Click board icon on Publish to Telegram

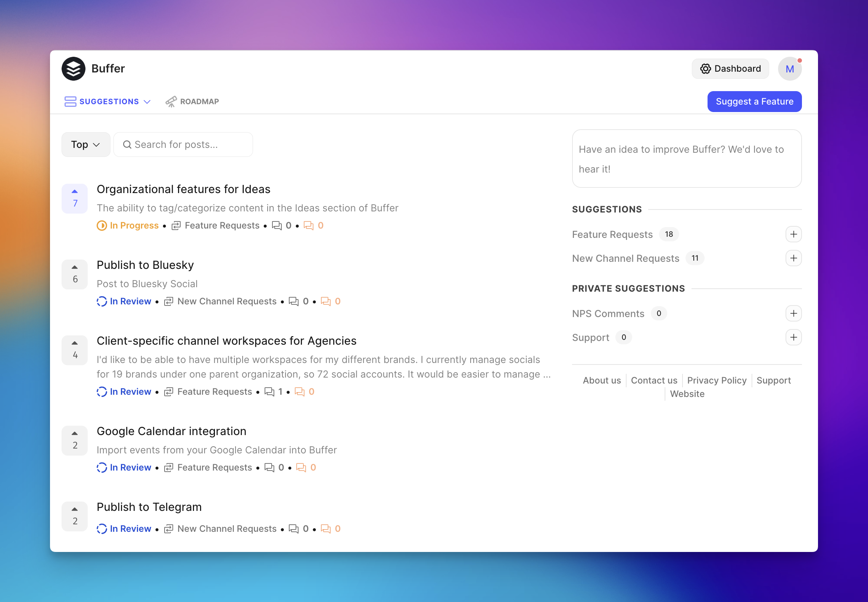168,529
